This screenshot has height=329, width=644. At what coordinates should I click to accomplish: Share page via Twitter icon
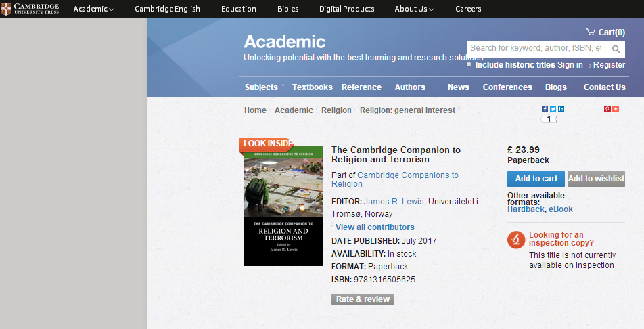(553, 109)
